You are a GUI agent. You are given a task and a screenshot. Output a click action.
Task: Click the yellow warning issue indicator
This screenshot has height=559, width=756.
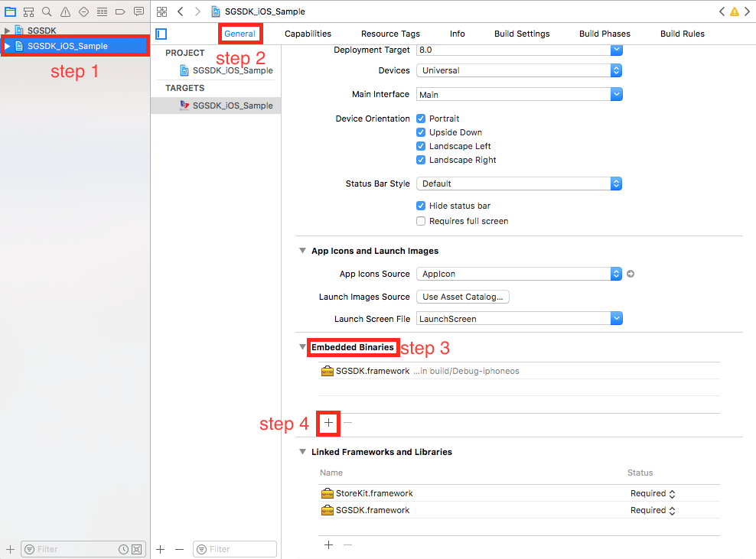pos(735,11)
